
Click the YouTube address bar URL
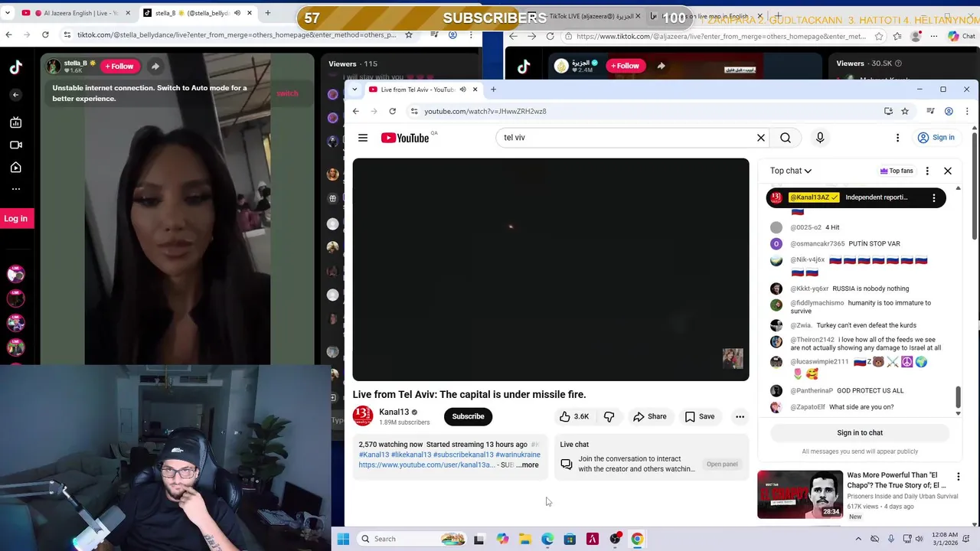pyautogui.click(x=485, y=111)
